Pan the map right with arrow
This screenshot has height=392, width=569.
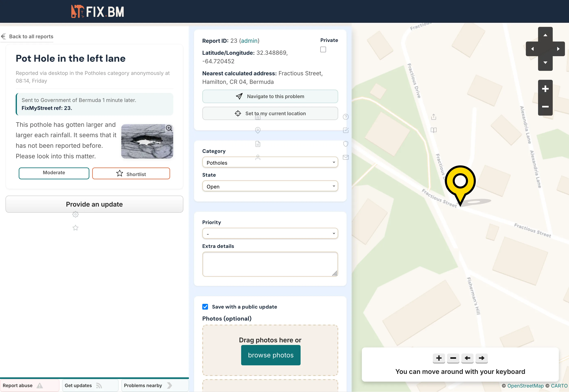point(558,49)
